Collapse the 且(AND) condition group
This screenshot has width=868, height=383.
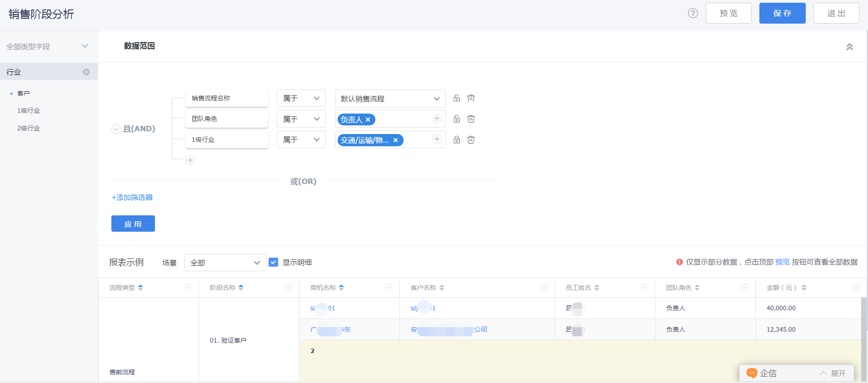pyautogui.click(x=116, y=129)
